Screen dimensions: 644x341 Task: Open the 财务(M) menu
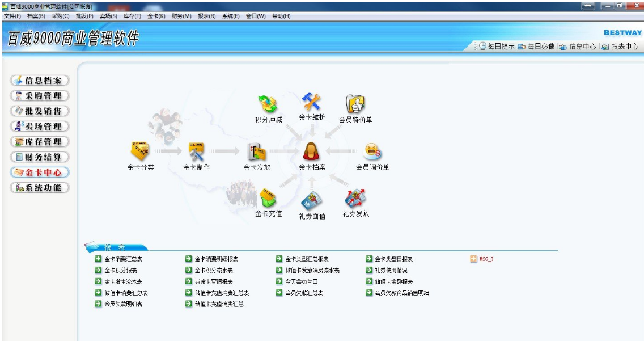[x=181, y=16]
